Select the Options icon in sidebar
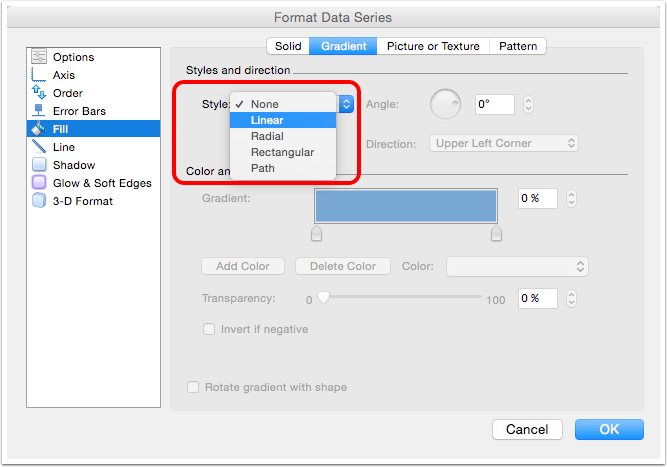 point(39,57)
